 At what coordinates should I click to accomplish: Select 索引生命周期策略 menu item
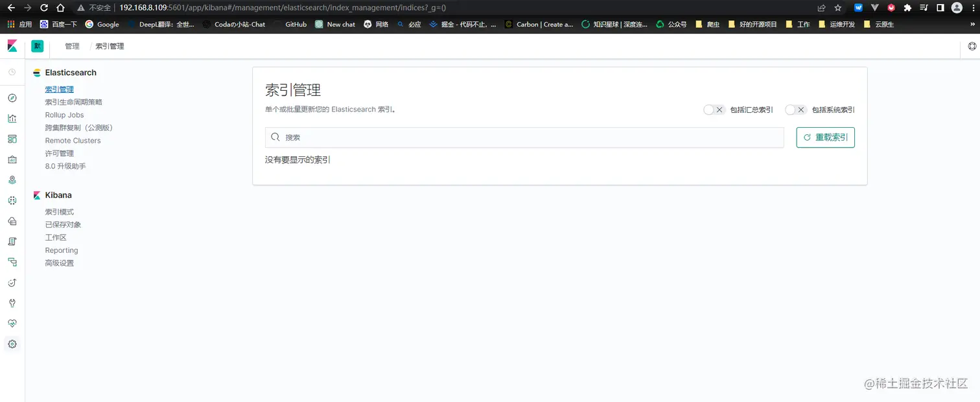pos(73,102)
